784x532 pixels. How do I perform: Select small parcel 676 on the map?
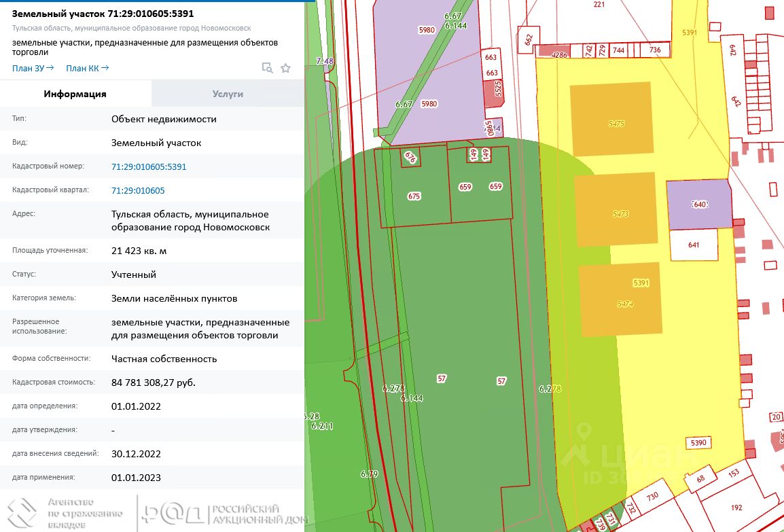(x=410, y=158)
